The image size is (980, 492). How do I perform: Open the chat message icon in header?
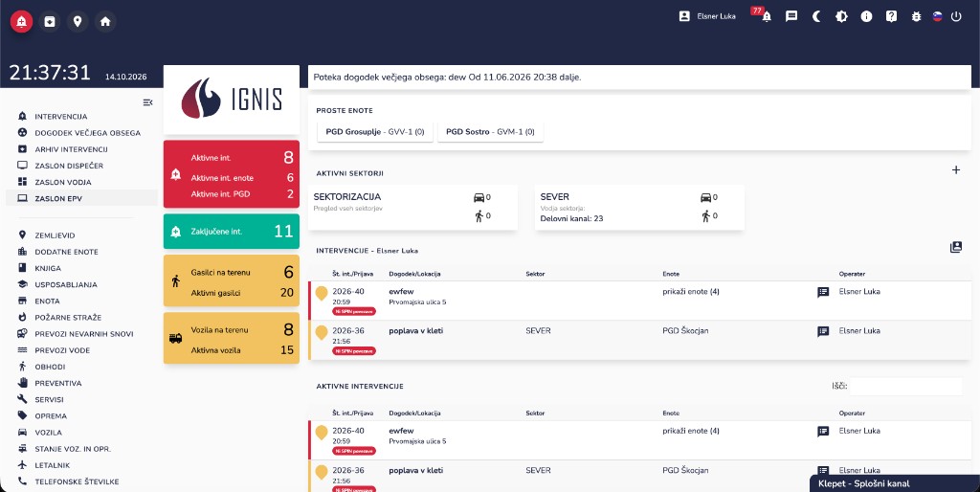(x=791, y=16)
